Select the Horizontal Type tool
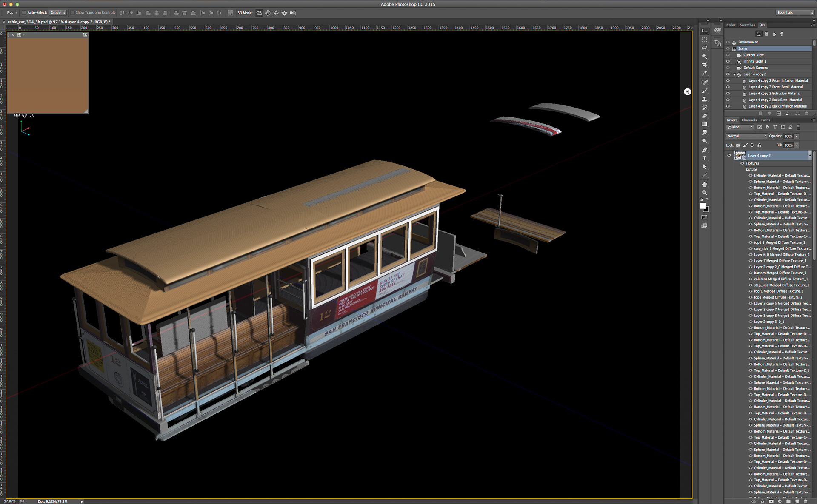 [x=705, y=158]
